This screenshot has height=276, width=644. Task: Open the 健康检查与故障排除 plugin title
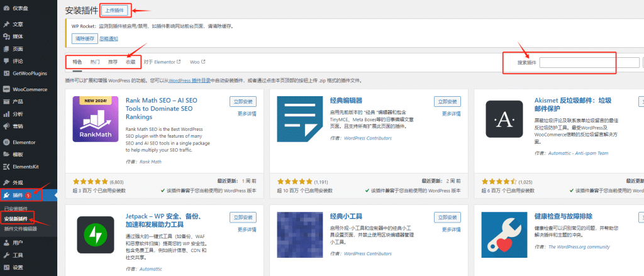pyautogui.click(x=563, y=216)
